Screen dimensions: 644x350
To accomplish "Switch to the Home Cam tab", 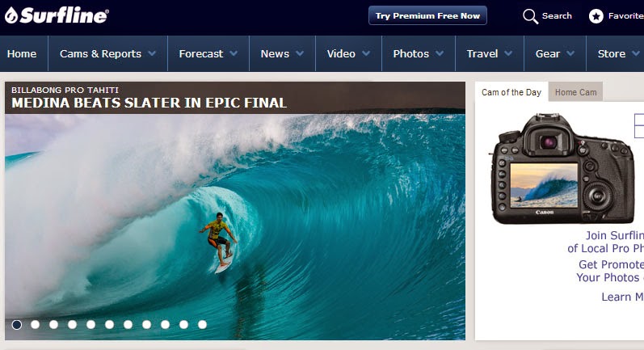I will pyautogui.click(x=576, y=92).
